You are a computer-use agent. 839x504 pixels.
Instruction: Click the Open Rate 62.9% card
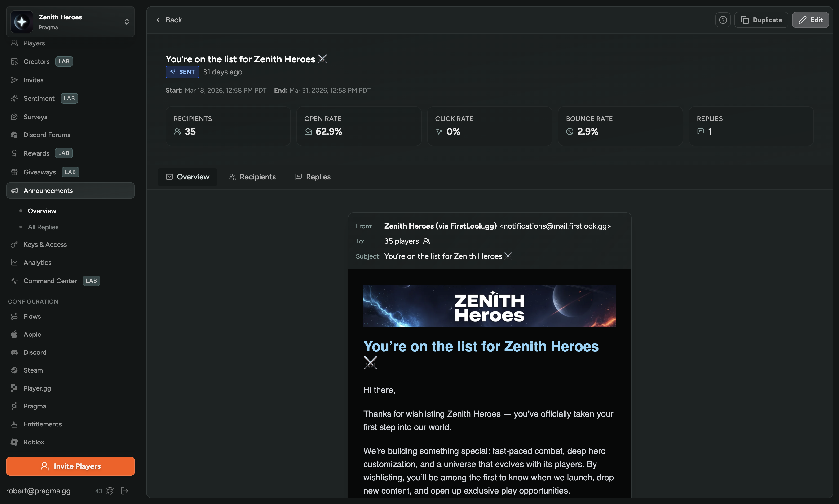pos(359,126)
